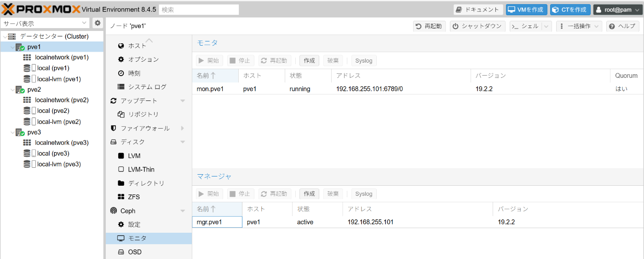
Task: Click the シャットダウン button
Action: tap(477, 26)
